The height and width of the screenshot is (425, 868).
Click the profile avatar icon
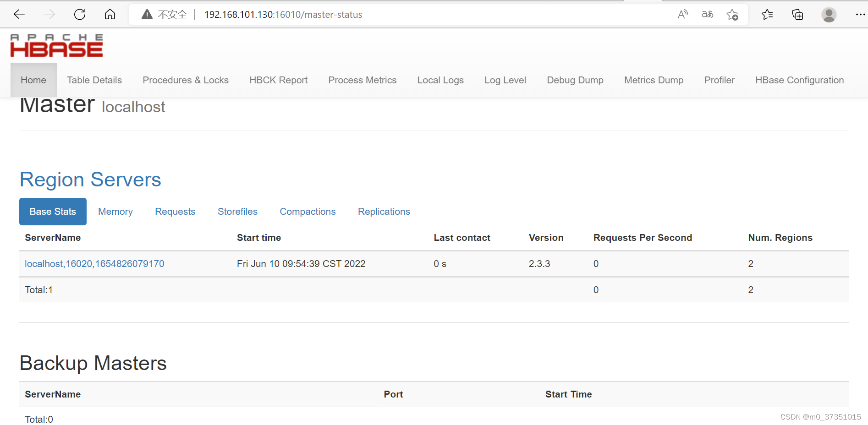pyautogui.click(x=829, y=14)
